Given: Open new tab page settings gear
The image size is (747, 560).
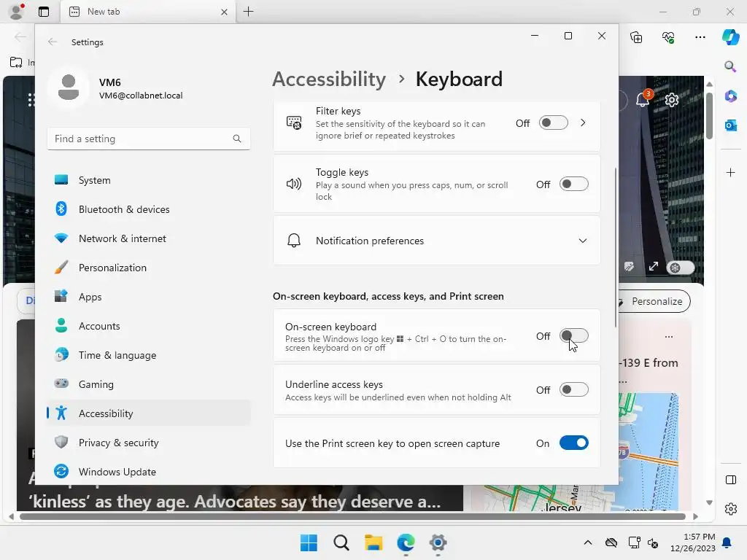Looking at the screenshot, I should click(672, 100).
